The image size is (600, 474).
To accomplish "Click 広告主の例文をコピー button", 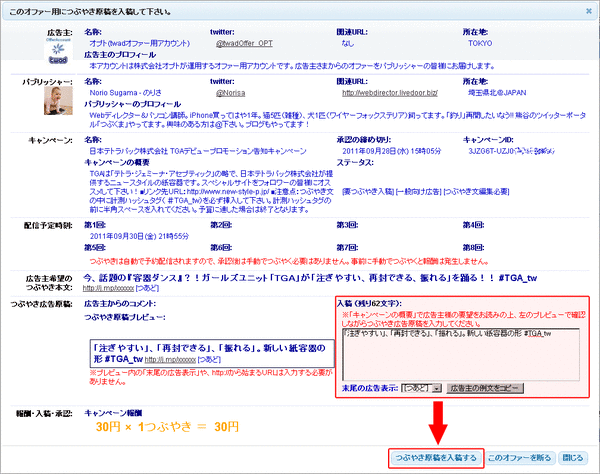I will coord(485,388).
